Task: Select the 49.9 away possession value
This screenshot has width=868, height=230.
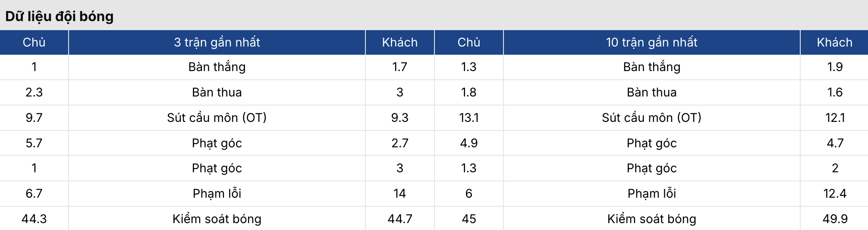Action: click(835, 219)
